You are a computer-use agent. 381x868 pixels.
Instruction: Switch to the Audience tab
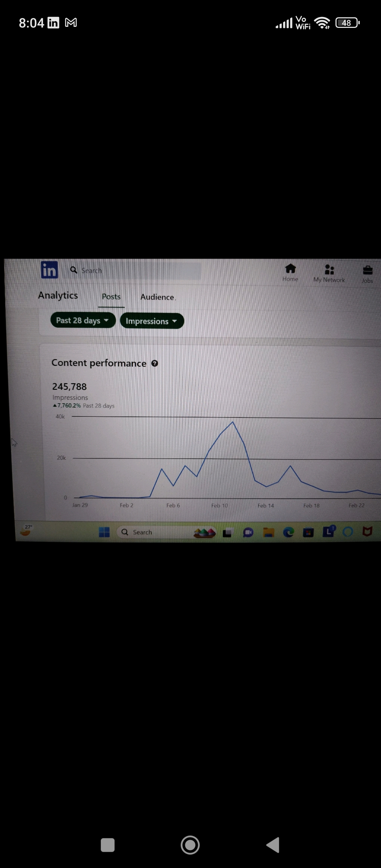click(157, 297)
